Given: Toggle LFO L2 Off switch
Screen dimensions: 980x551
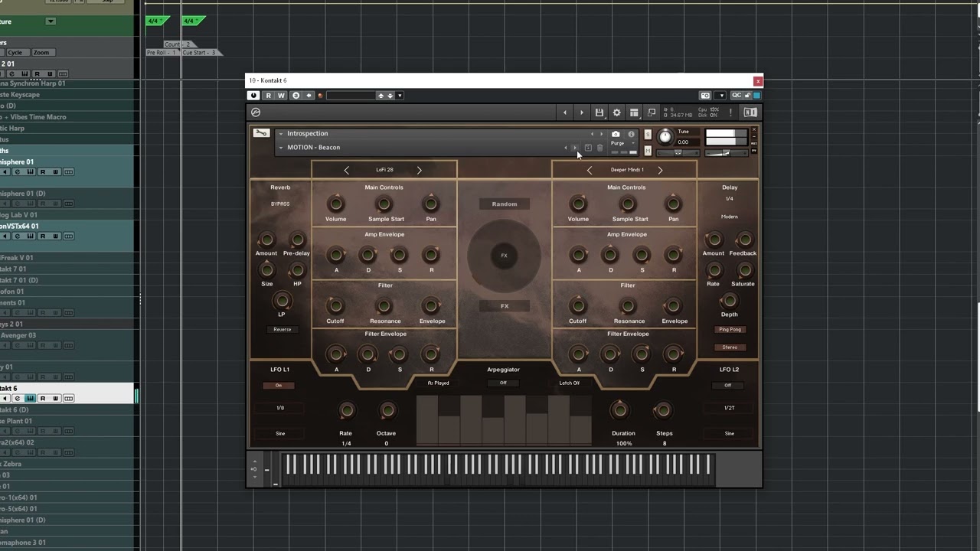Looking at the screenshot, I should click(x=728, y=385).
